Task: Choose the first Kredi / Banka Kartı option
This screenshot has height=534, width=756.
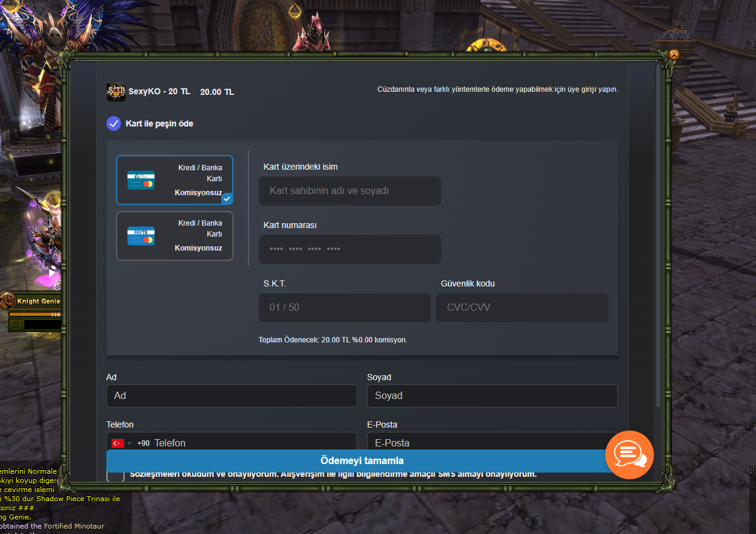Action: coord(174,180)
